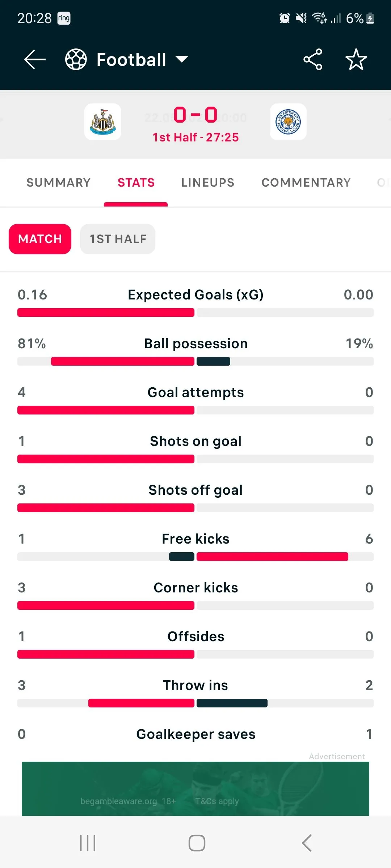Tap the Ball possession progress bar

[195, 361]
